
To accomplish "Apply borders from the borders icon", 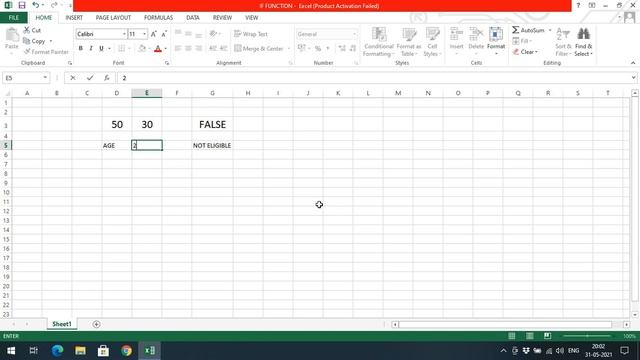I will (x=122, y=49).
